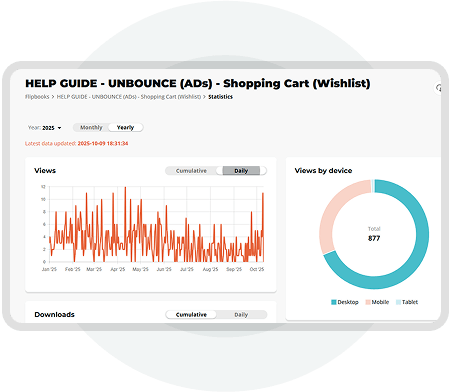The image size is (450, 392).
Task: Click the partially visible icon at top right
Action: [x=439, y=88]
